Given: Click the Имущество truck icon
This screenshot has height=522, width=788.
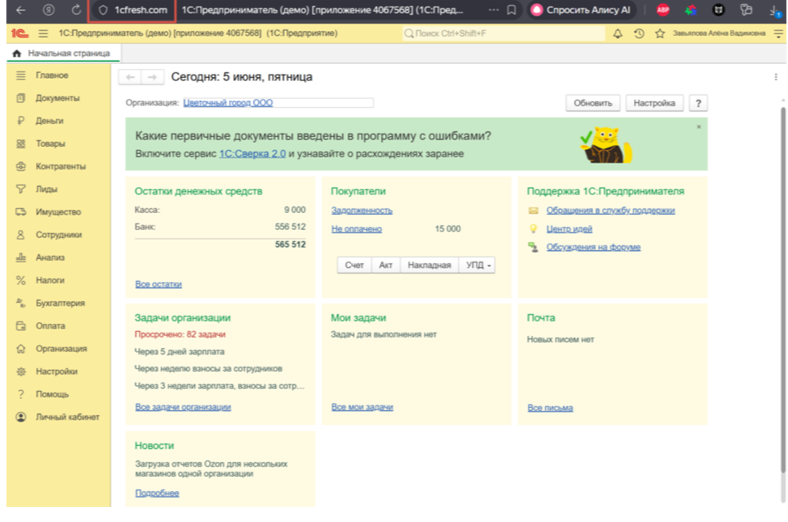Looking at the screenshot, I should 21,212.
